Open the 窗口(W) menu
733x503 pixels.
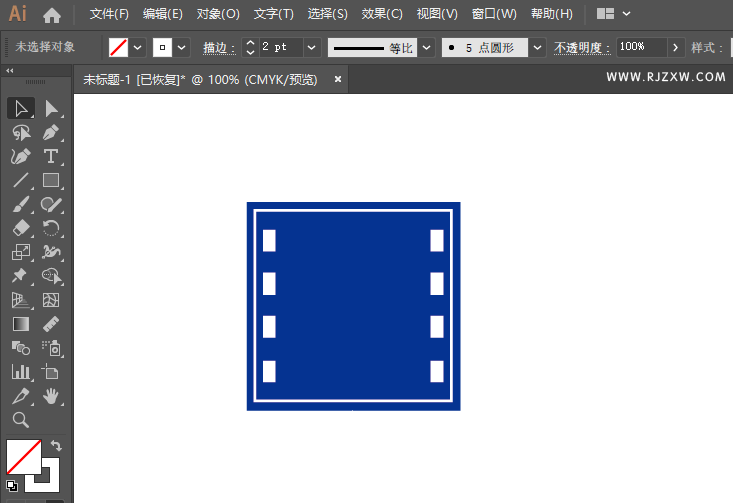[494, 14]
